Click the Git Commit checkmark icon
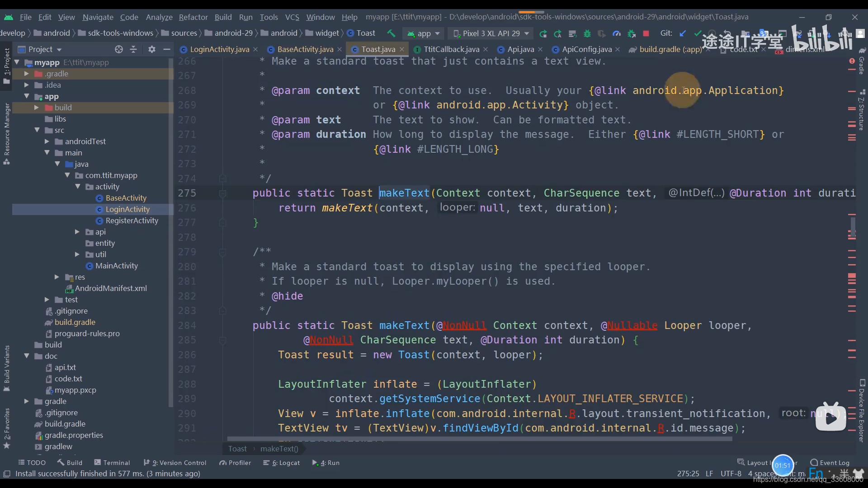Image resolution: width=868 pixels, height=488 pixels. [698, 33]
